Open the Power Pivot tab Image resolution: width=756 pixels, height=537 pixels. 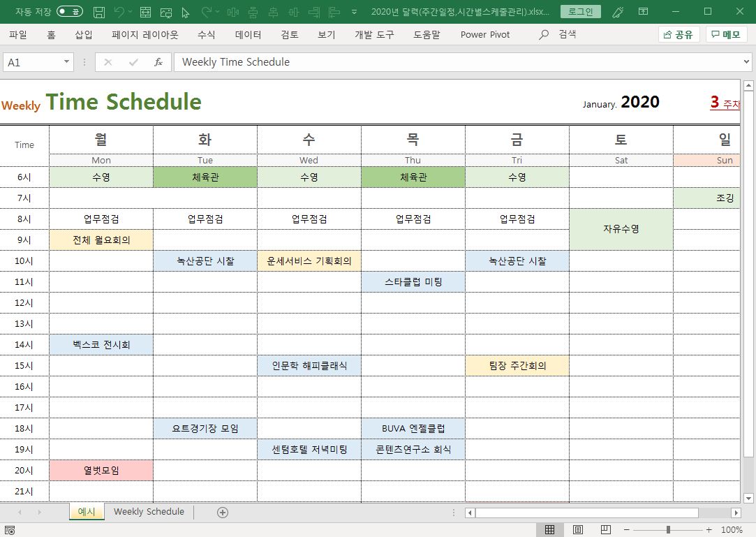(x=485, y=35)
